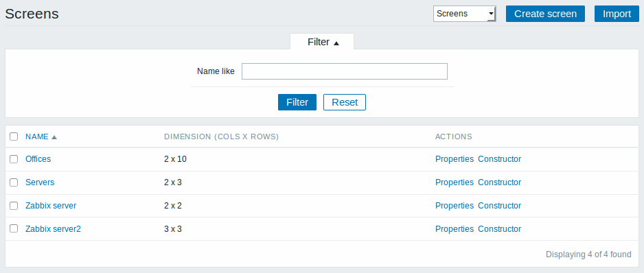
Task: Open Properties for Zabbix server2
Action: 455,228
